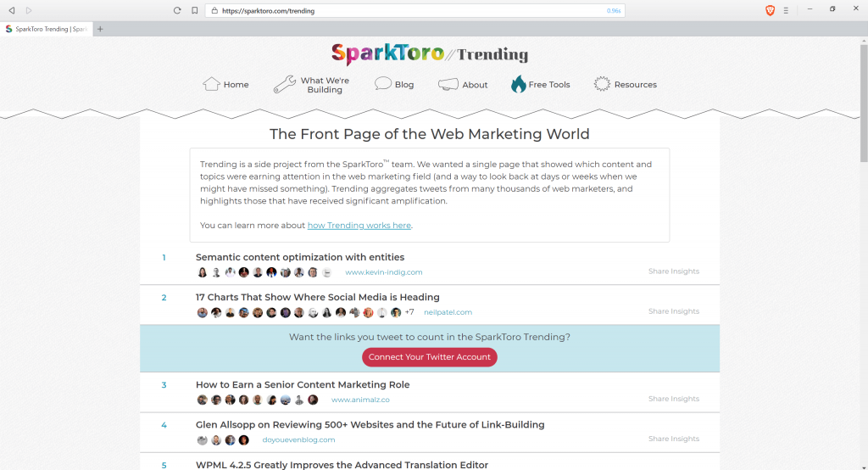Open 'Semantic content optimization with entities' story
The image size is (868, 470).
(300, 257)
